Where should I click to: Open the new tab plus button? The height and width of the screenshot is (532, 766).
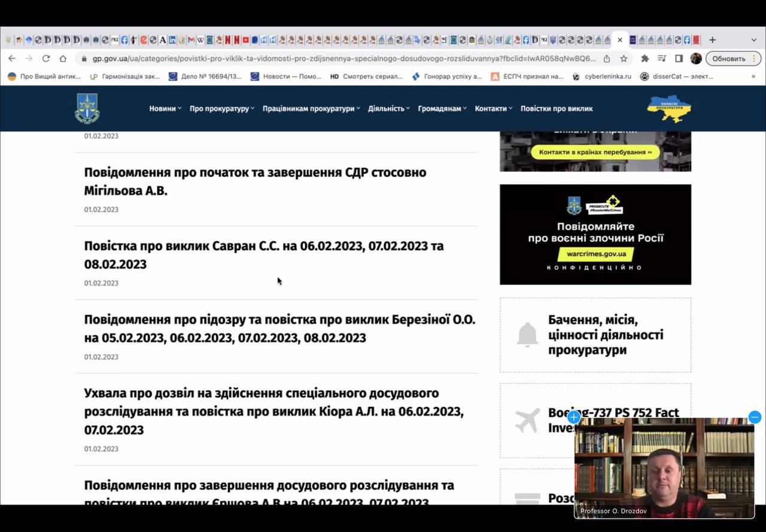click(x=712, y=40)
